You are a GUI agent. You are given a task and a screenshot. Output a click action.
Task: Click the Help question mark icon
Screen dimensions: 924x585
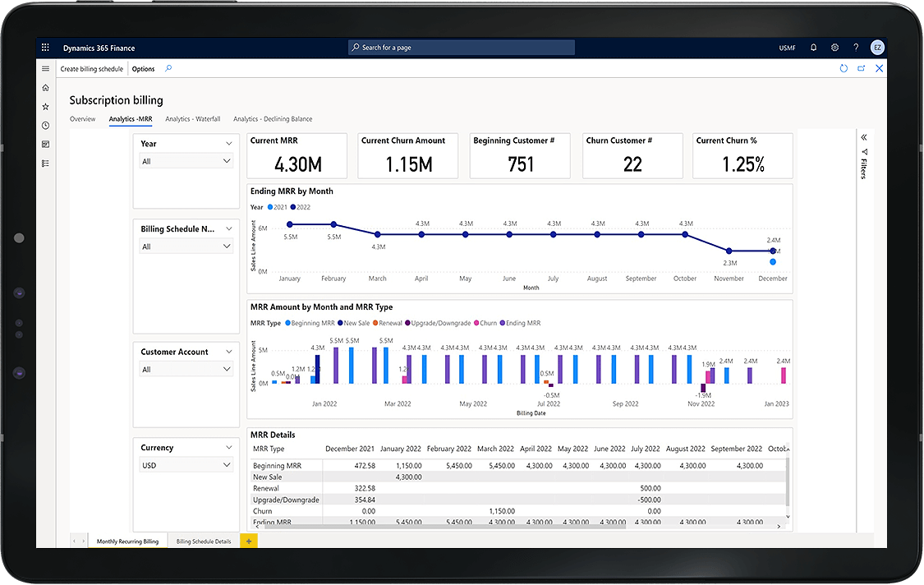click(856, 48)
